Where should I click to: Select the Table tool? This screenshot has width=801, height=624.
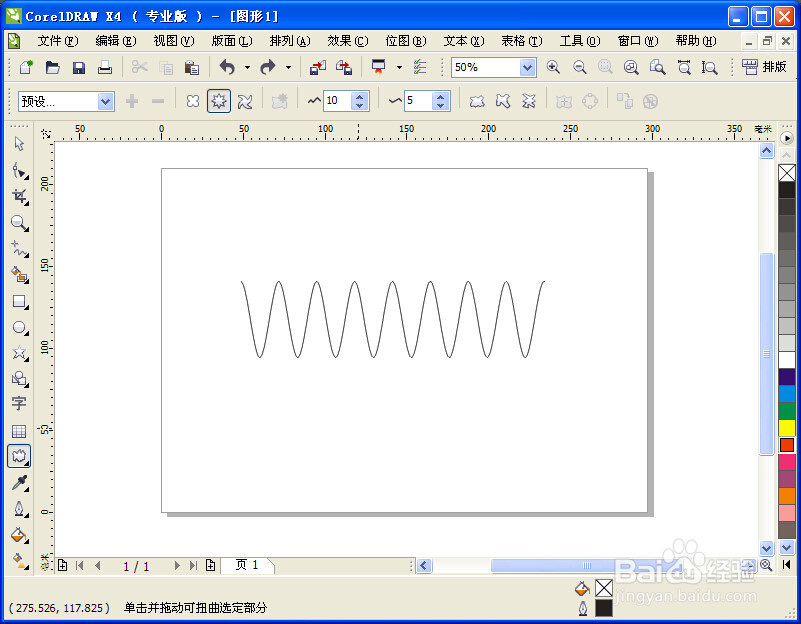click(19, 431)
